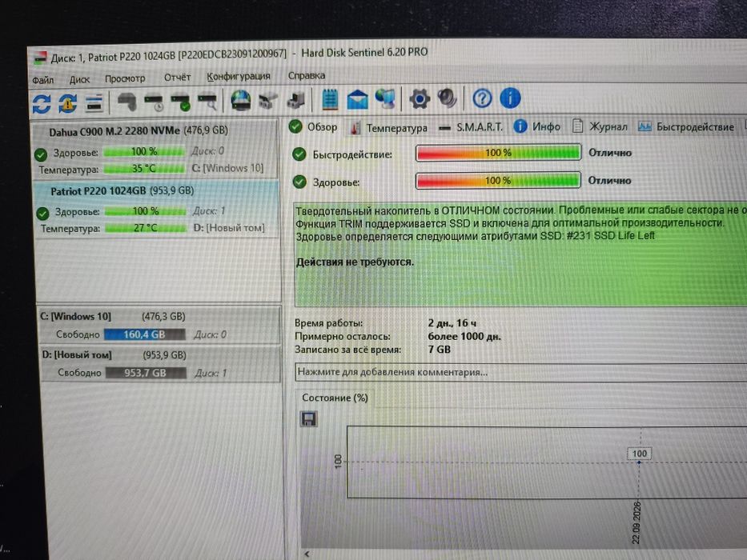The image size is (747, 560).
Task: Click the chart date label 22.09.2026
Action: 637,522
